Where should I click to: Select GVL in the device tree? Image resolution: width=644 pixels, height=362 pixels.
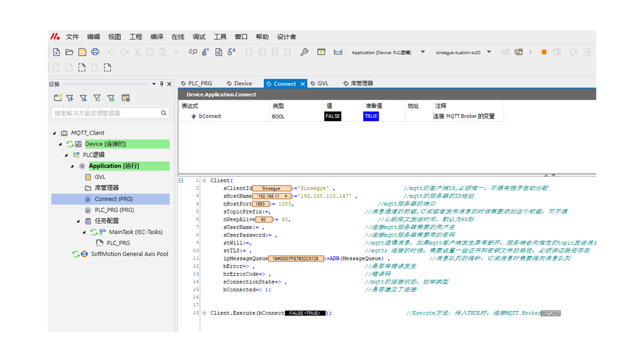click(x=100, y=177)
